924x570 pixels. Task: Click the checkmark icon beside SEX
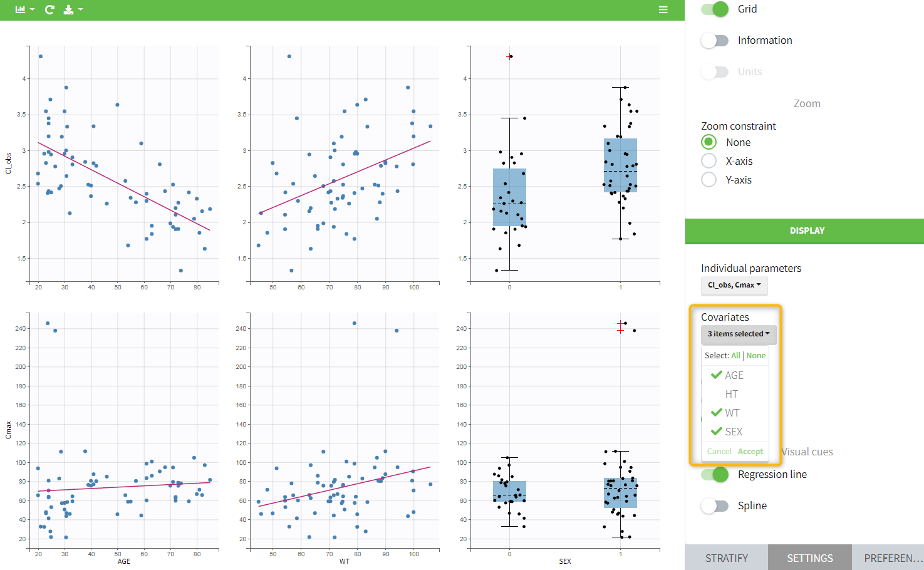(717, 432)
